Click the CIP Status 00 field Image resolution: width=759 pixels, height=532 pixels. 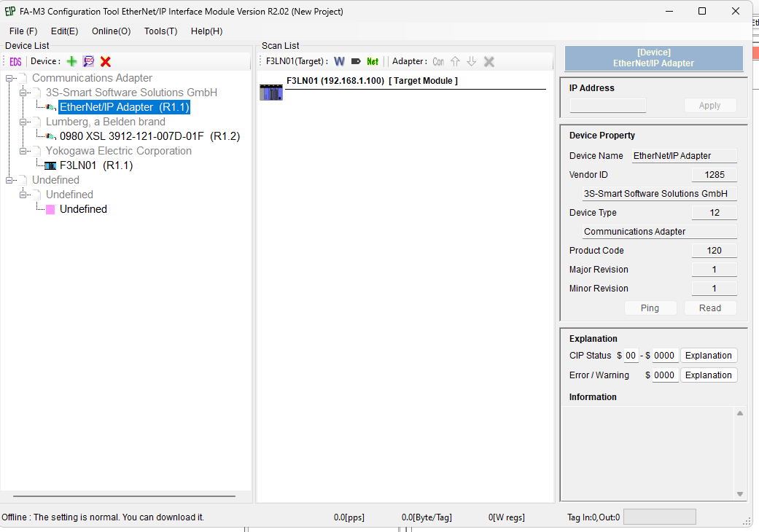[x=631, y=356]
